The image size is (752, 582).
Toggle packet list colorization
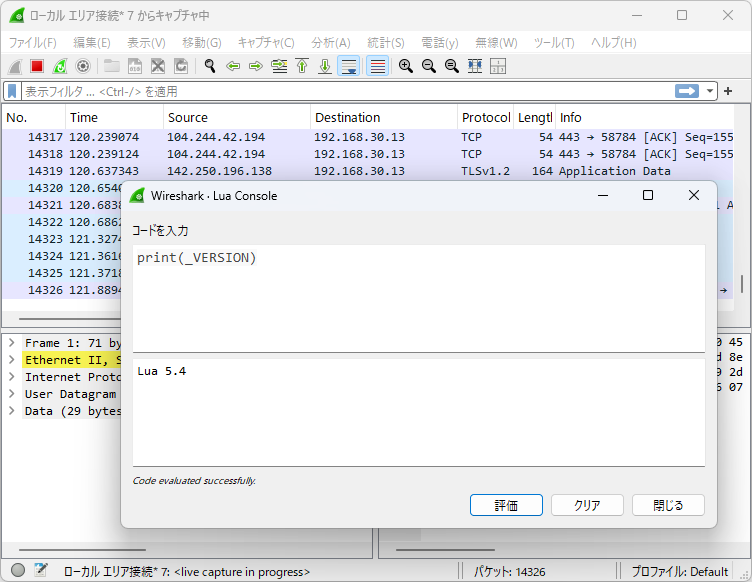pyautogui.click(x=377, y=66)
